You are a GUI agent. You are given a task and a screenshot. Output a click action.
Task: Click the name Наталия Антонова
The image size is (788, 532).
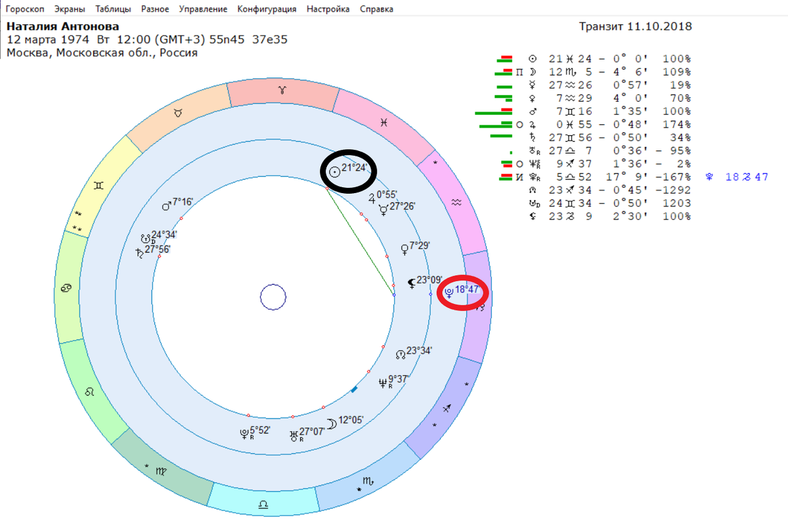pos(63,27)
